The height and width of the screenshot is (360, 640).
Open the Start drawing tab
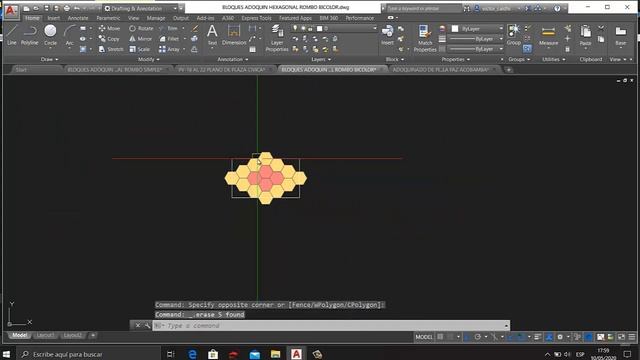tap(36, 70)
